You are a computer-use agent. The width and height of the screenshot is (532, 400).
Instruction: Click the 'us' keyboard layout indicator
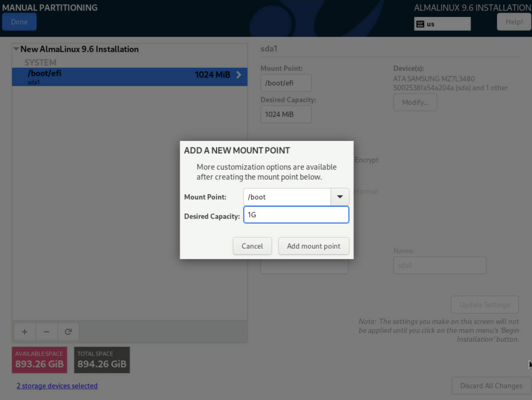pos(442,24)
